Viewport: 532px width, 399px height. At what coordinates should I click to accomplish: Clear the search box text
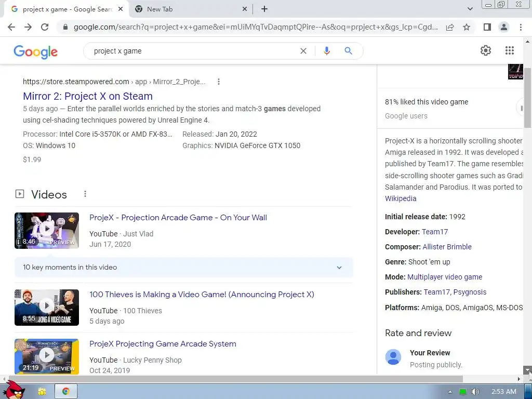pyautogui.click(x=303, y=51)
